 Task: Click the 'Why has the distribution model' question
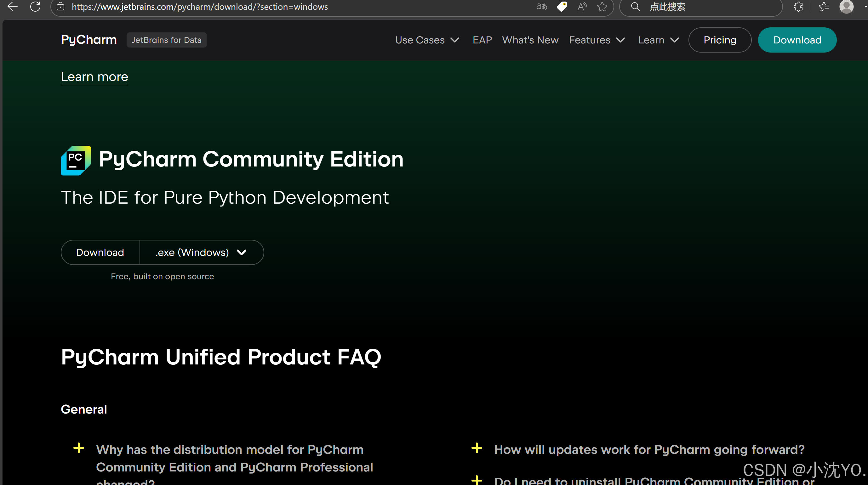pyautogui.click(x=235, y=464)
